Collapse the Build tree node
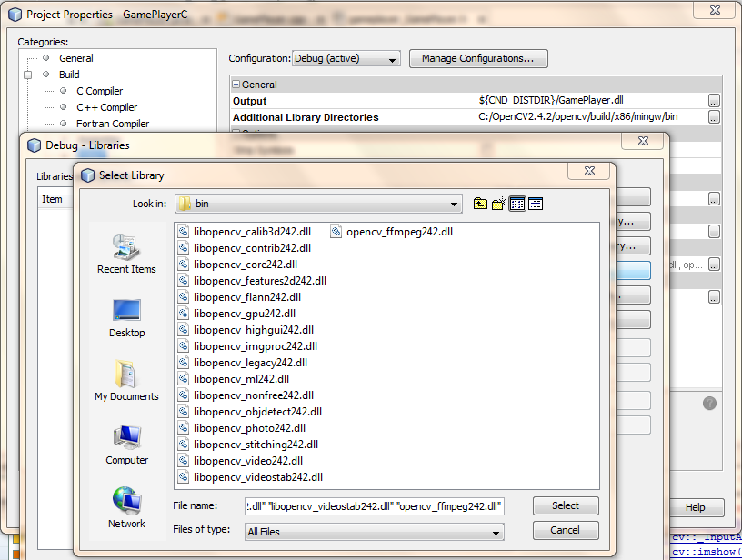The width and height of the screenshot is (742, 560). [27, 75]
